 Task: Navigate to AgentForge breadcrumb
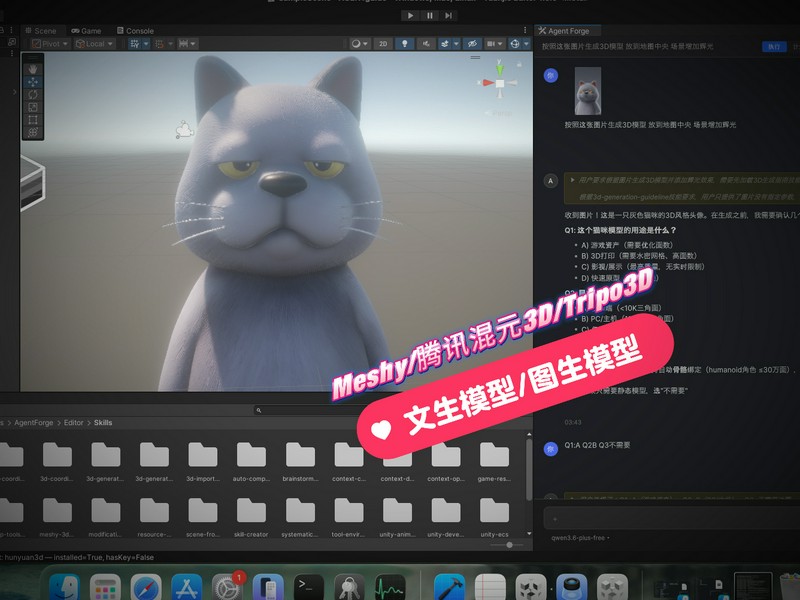[x=34, y=422]
